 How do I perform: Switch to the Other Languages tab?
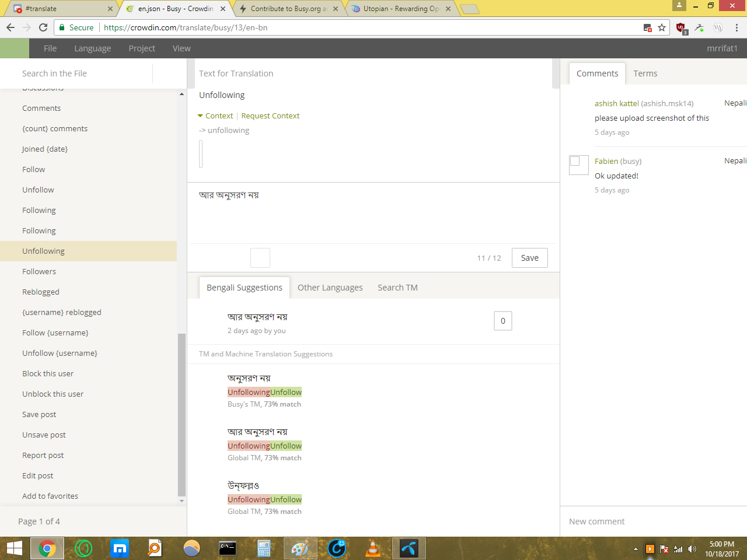(330, 288)
